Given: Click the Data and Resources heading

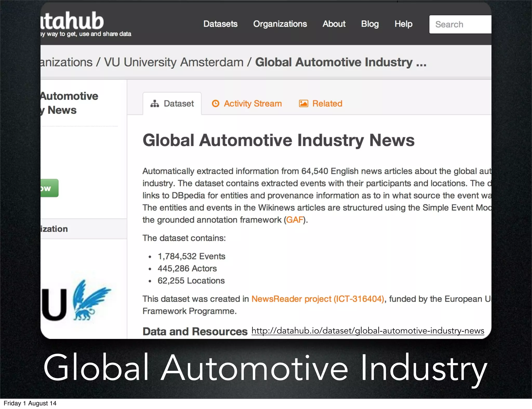Looking at the screenshot, I should point(195,332).
